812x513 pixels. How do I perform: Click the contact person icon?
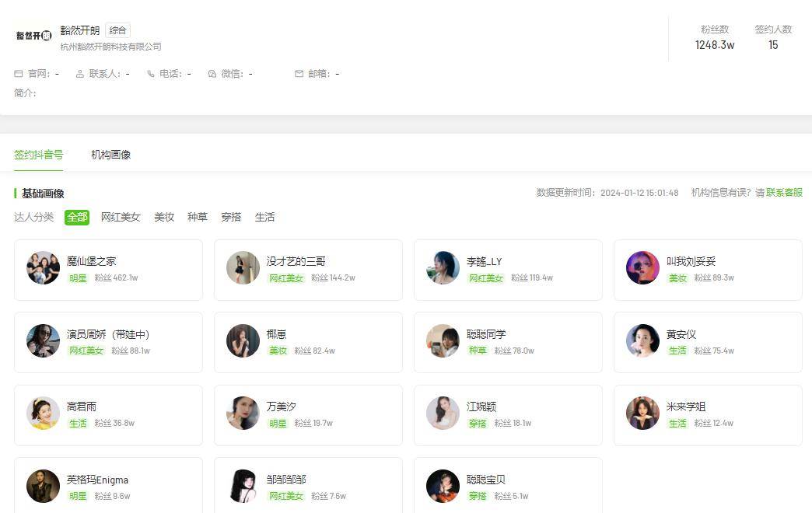pyautogui.click(x=80, y=74)
